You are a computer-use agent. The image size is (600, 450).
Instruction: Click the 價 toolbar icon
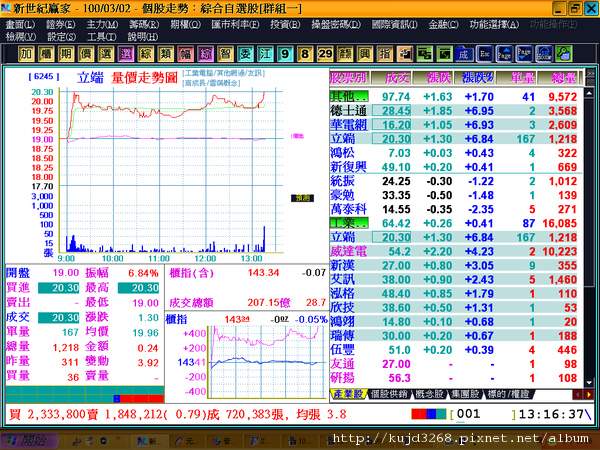pyautogui.click(x=85, y=54)
